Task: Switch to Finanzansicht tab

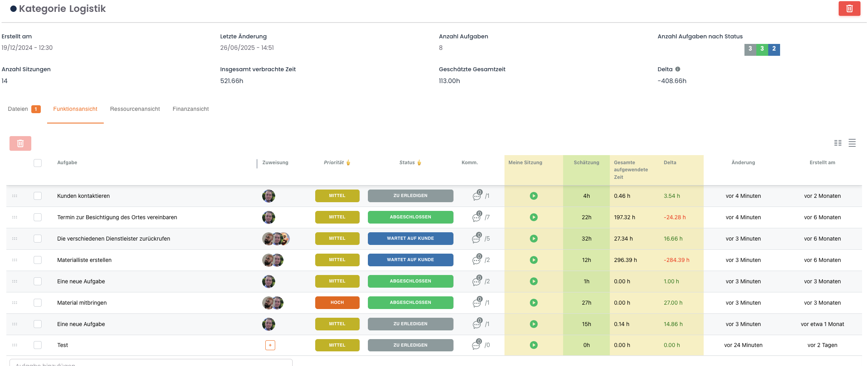Action: 190,109
